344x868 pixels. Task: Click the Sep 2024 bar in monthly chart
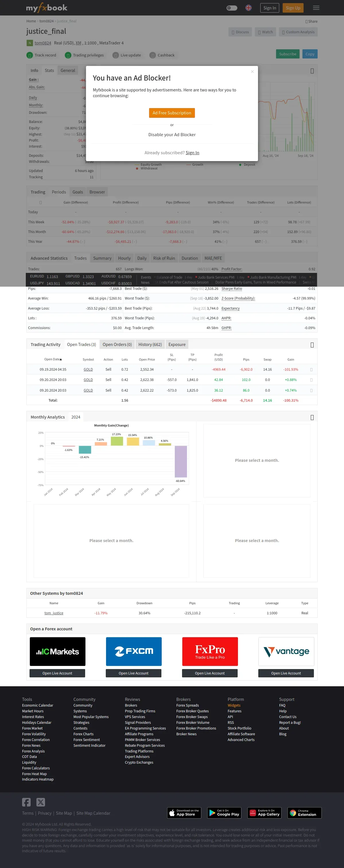tap(181, 461)
